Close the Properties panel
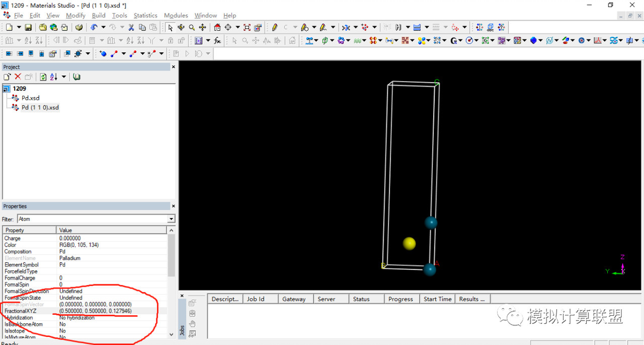This screenshot has width=644, height=345. (173, 206)
